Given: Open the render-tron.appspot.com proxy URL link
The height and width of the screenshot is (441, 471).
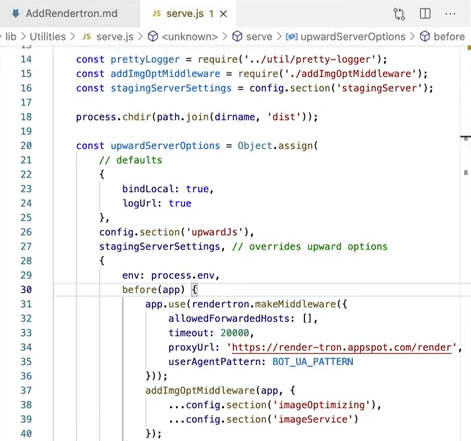Looking at the screenshot, I should pos(342,347).
